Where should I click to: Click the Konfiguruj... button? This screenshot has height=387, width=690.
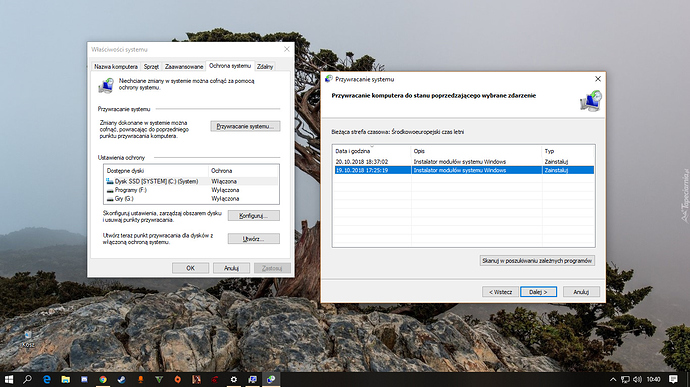[253, 216]
